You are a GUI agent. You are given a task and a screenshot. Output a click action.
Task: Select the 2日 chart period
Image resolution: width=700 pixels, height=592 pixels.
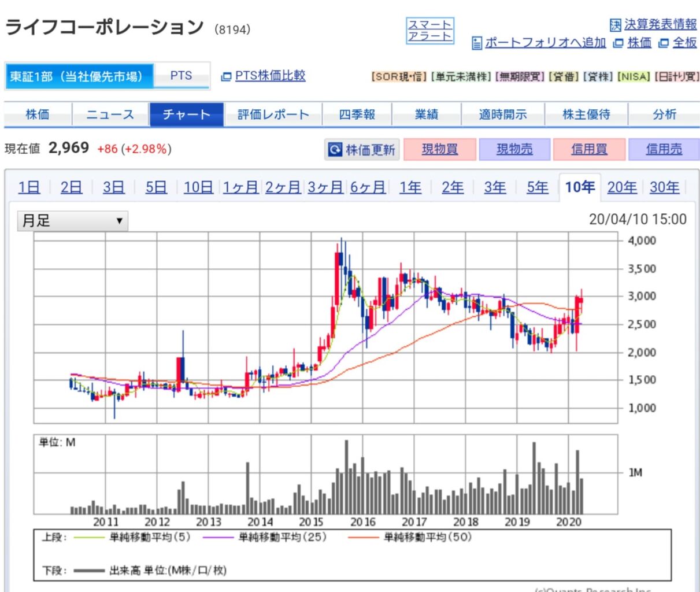(x=71, y=187)
